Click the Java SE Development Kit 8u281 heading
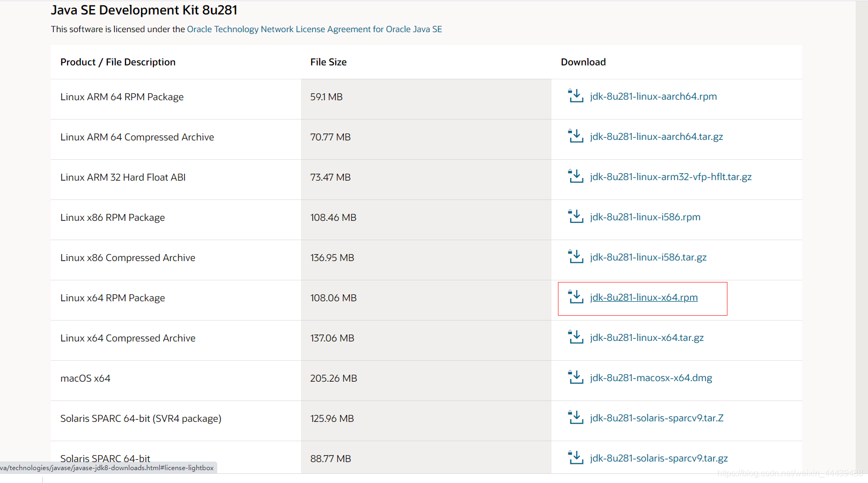This screenshot has height=483, width=868. pos(144,10)
